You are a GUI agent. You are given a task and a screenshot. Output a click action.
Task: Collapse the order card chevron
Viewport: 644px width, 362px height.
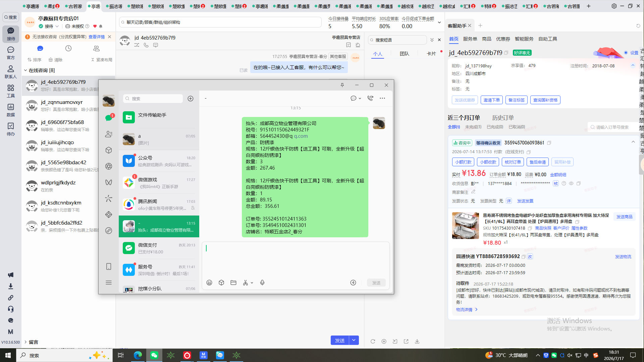[633, 142]
